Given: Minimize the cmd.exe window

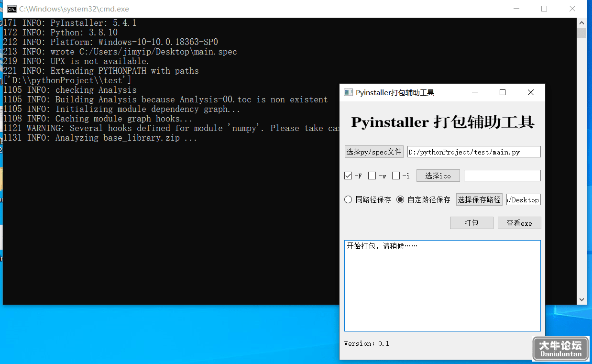Looking at the screenshot, I should [516, 9].
